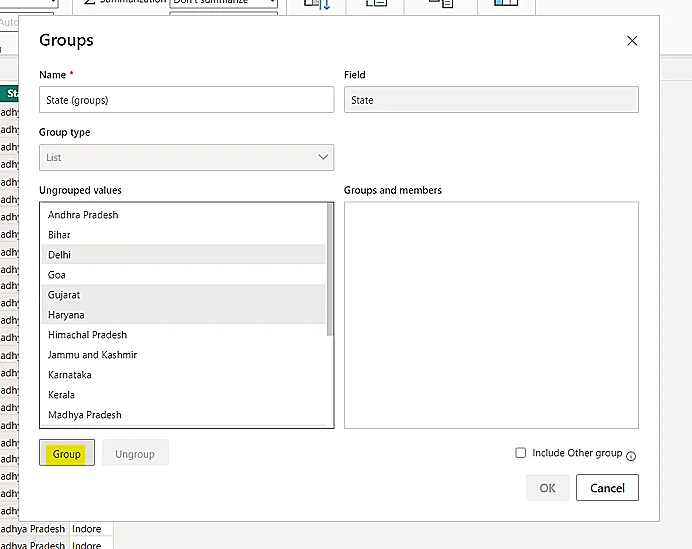Click the Group button
This screenshot has height=549, width=692.
point(67,454)
